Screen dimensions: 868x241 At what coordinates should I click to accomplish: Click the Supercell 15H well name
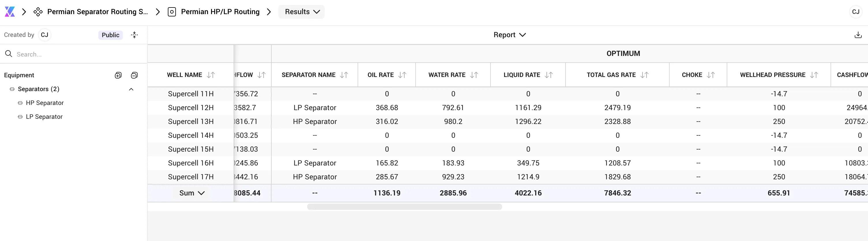191,149
